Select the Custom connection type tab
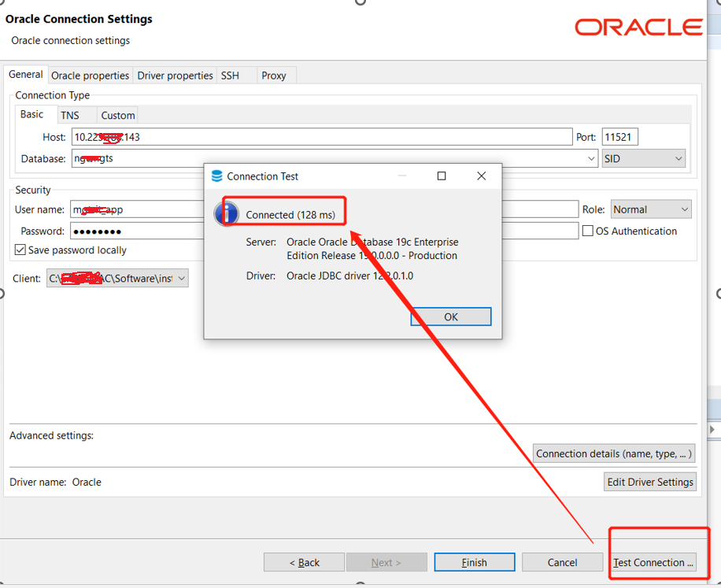Screen dimensions: 721x588 point(118,116)
